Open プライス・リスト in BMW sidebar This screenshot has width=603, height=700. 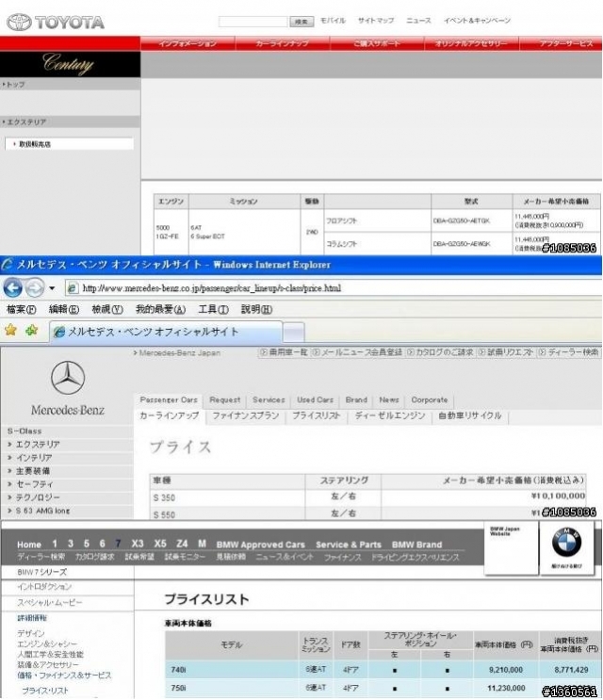[45, 691]
